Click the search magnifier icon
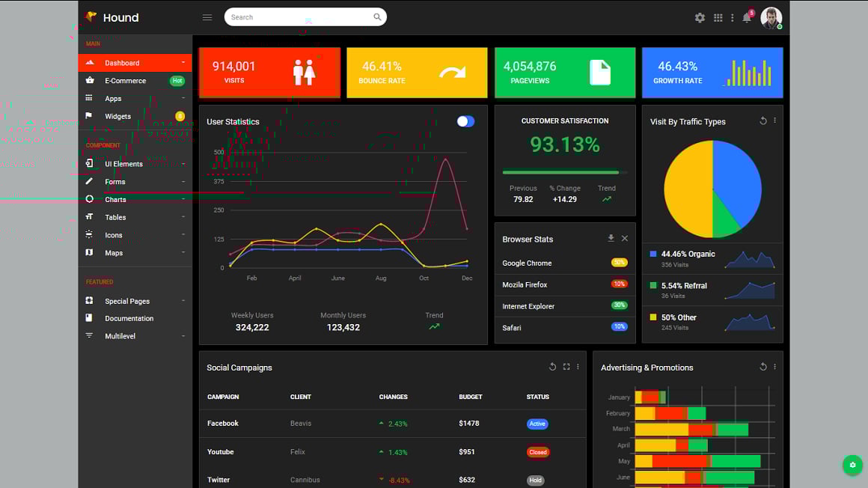Screen dimensions: 868x488 pos(377,17)
